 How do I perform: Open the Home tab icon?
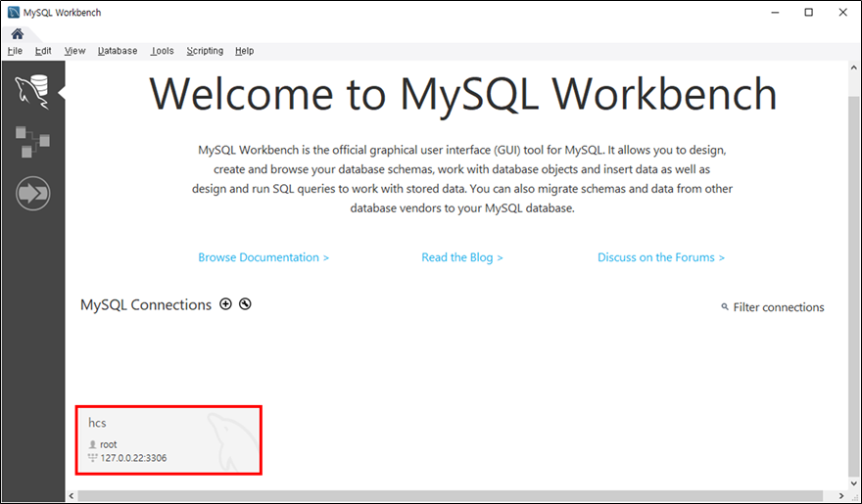(18, 34)
